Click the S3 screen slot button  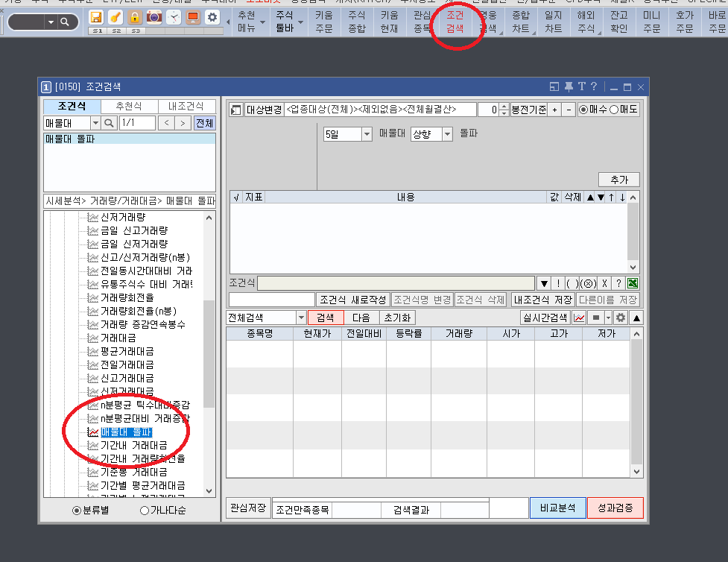(136, 31)
